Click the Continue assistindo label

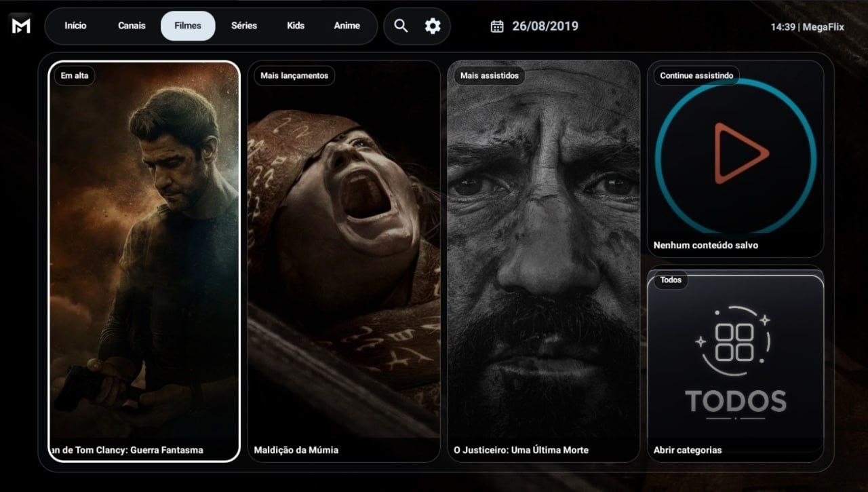tap(696, 75)
